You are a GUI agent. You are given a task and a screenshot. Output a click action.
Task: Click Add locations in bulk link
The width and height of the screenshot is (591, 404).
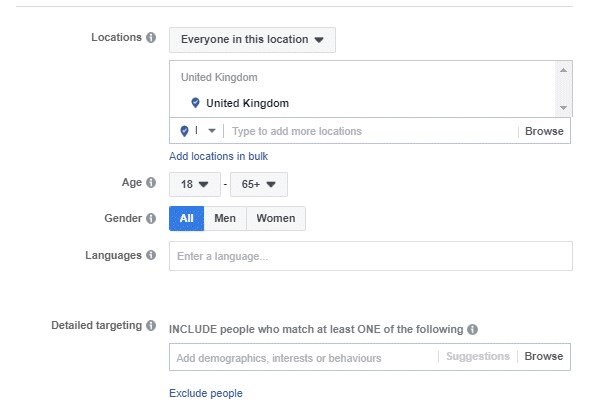[x=218, y=156]
